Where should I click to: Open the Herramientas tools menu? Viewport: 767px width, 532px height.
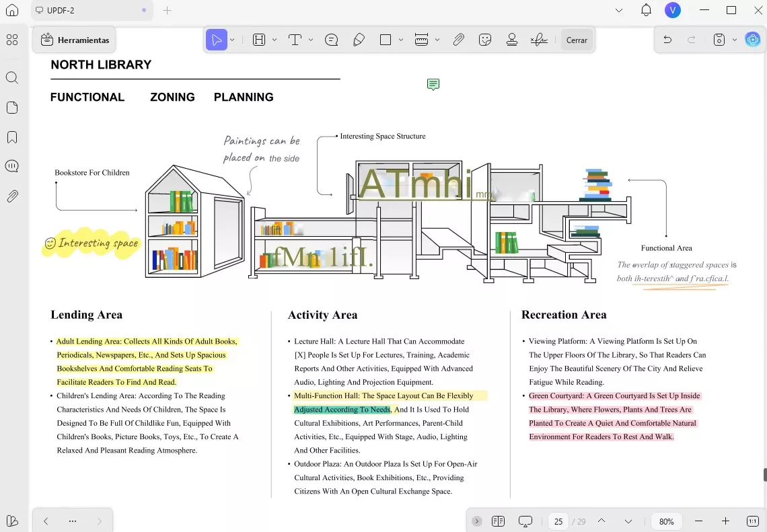(75, 40)
